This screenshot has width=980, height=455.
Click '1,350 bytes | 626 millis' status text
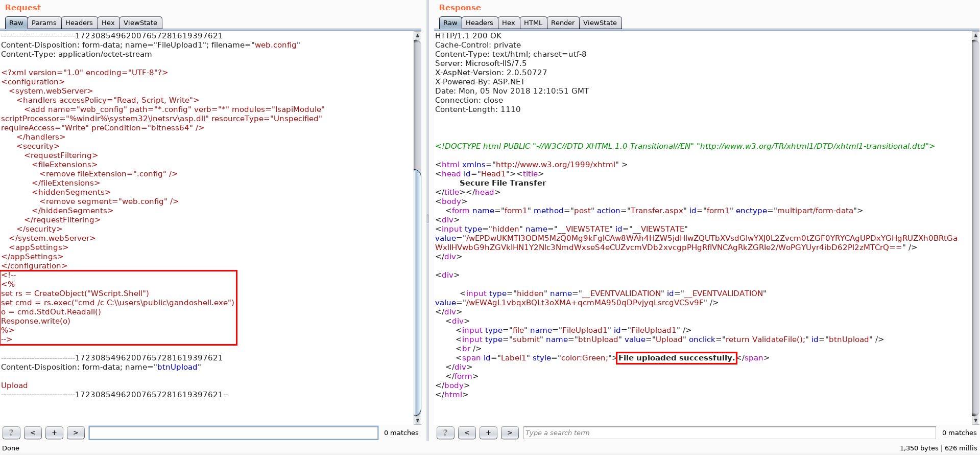pyautogui.click(x=938, y=448)
